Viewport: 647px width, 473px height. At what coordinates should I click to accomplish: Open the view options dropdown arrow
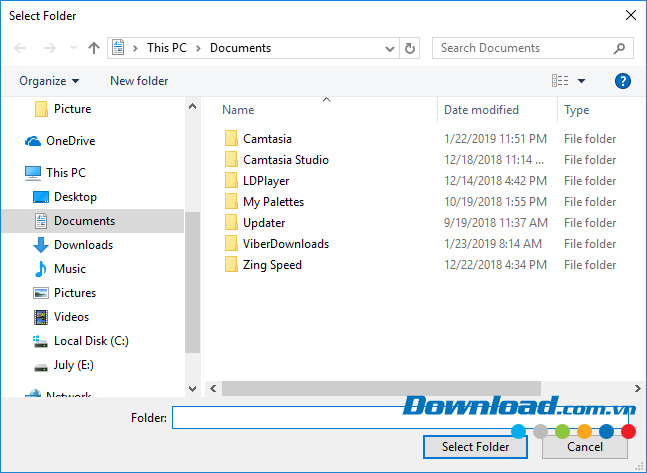coord(582,81)
